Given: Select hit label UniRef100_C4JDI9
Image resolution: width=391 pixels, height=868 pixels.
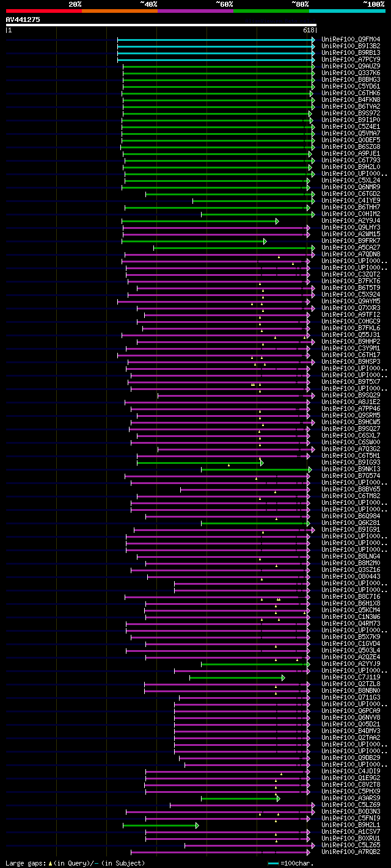Looking at the screenshot, I should pos(351,771).
